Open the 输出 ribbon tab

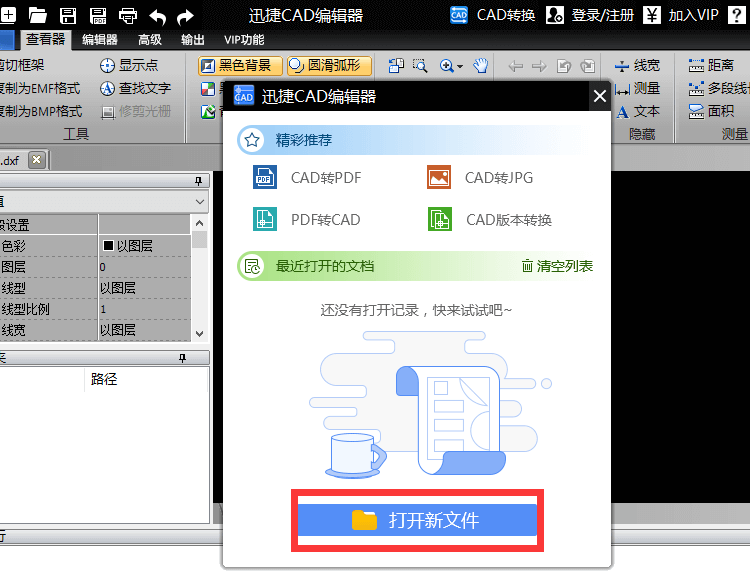193,39
